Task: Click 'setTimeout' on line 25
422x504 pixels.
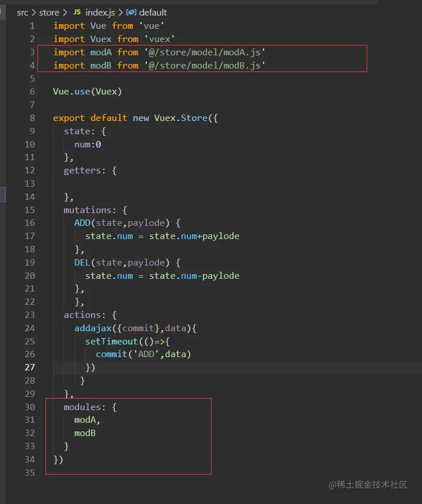Action: [112, 341]
